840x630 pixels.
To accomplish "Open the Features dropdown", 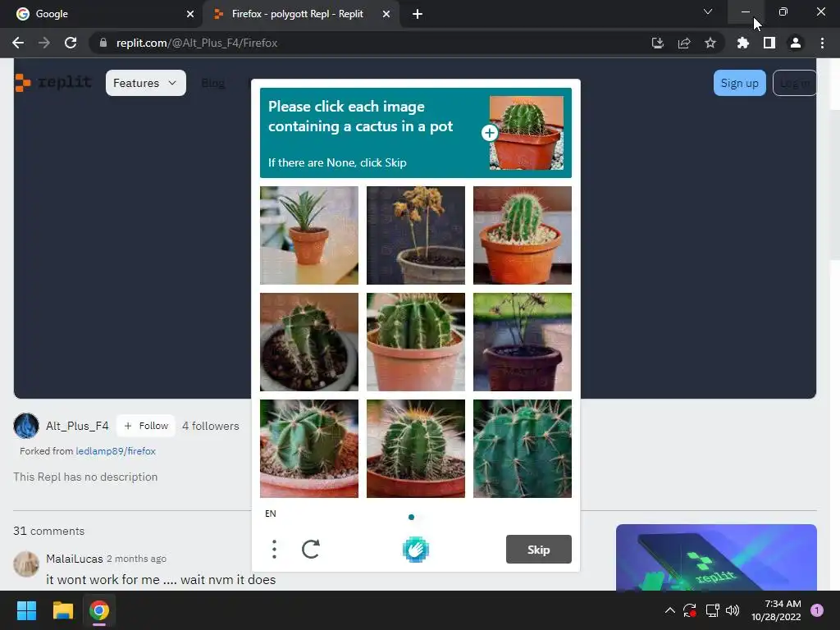I will [x=146, y=83].
